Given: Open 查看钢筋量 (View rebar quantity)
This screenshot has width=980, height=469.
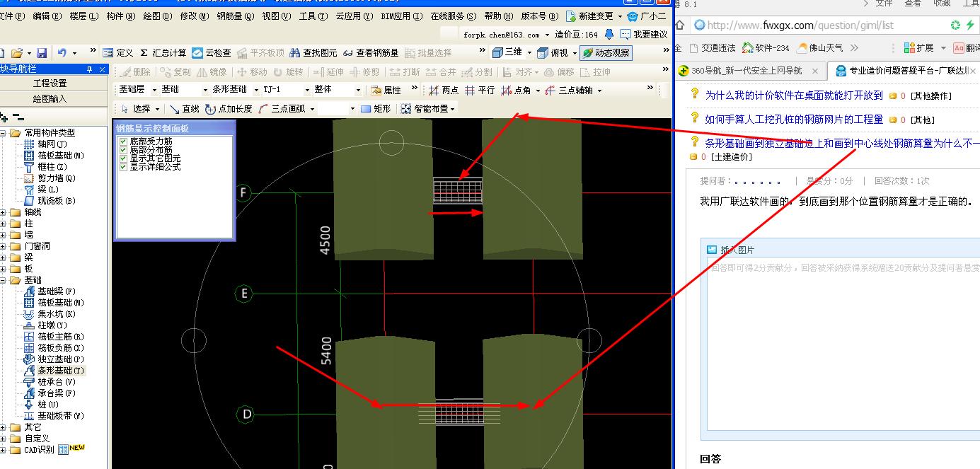Looking at the screenshot, I should click(371, 53).
